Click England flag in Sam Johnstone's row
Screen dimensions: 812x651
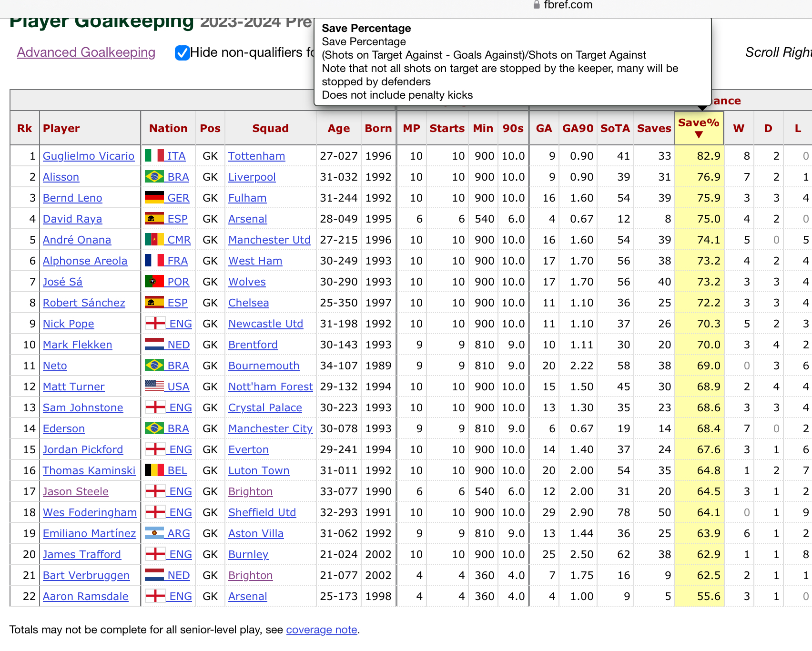[x=155, y=407]
